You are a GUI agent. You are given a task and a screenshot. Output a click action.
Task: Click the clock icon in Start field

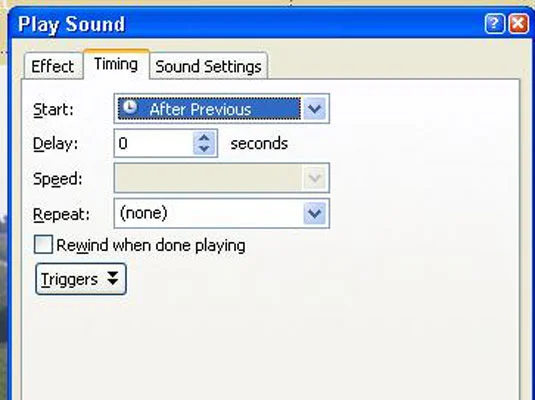[x=130, y=108]
